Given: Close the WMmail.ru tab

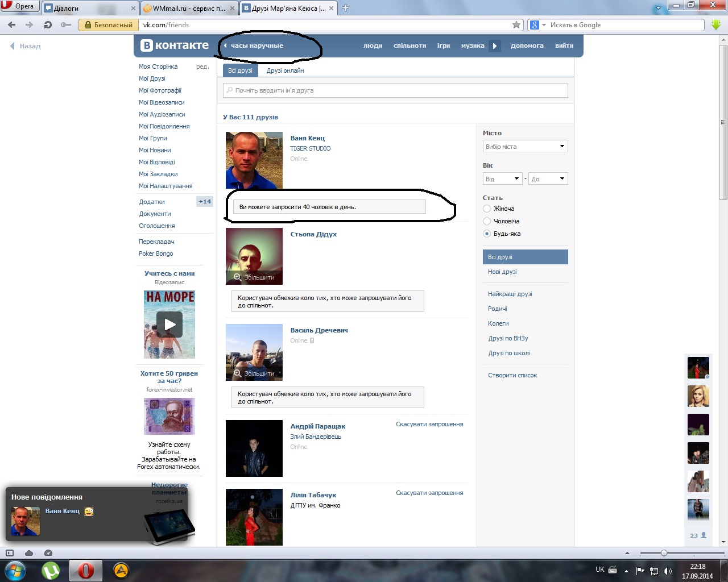Looking at the screenshot, I should pyautogui.click(x=231, y=9).
